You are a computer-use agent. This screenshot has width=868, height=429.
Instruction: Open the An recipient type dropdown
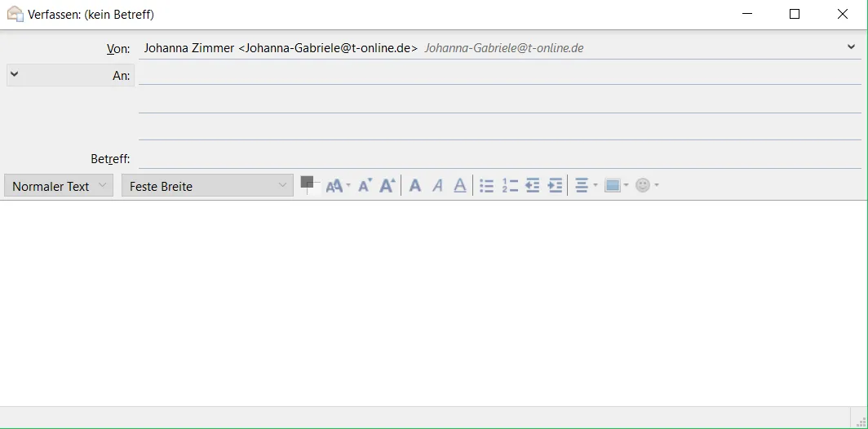70,75
